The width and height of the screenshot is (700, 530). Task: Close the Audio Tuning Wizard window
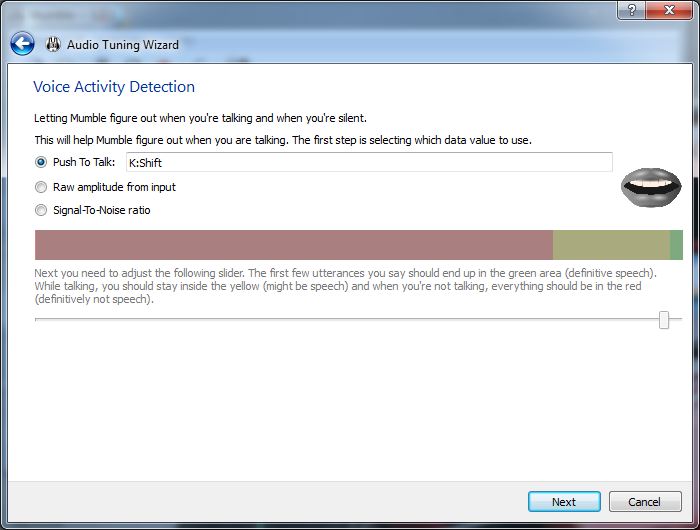[x=669, y=10]
